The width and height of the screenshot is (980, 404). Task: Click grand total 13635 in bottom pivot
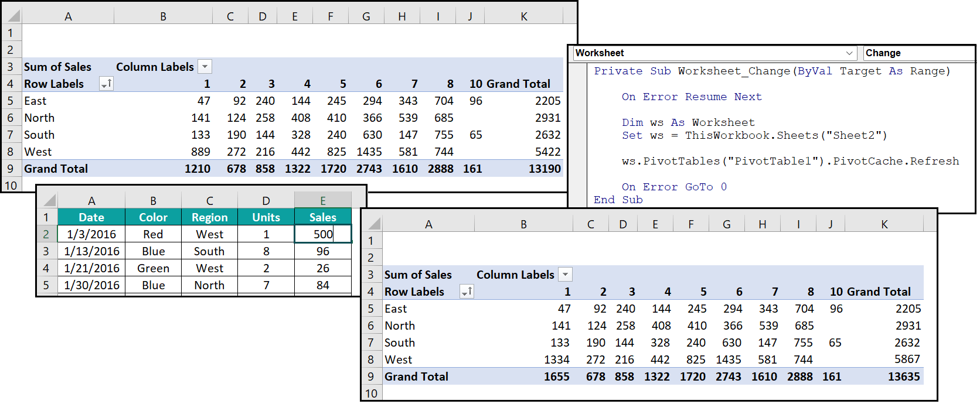904,376
